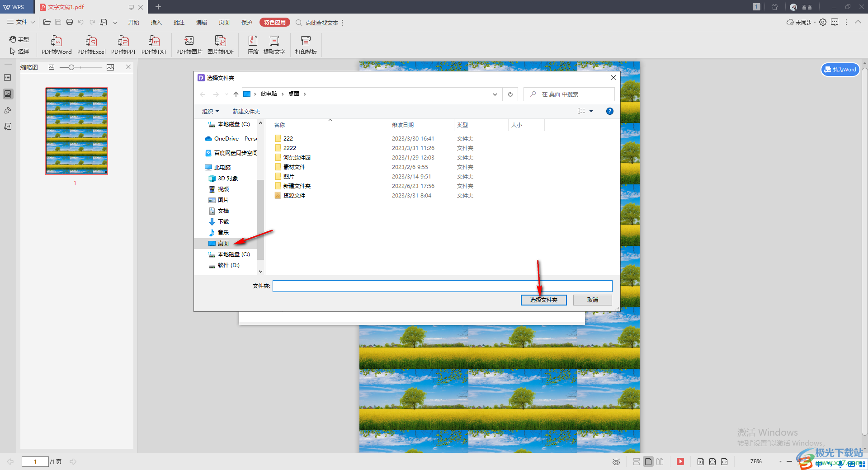868x470 pixels.
Task: Select the 素材文件 folder
Action: 294,167
